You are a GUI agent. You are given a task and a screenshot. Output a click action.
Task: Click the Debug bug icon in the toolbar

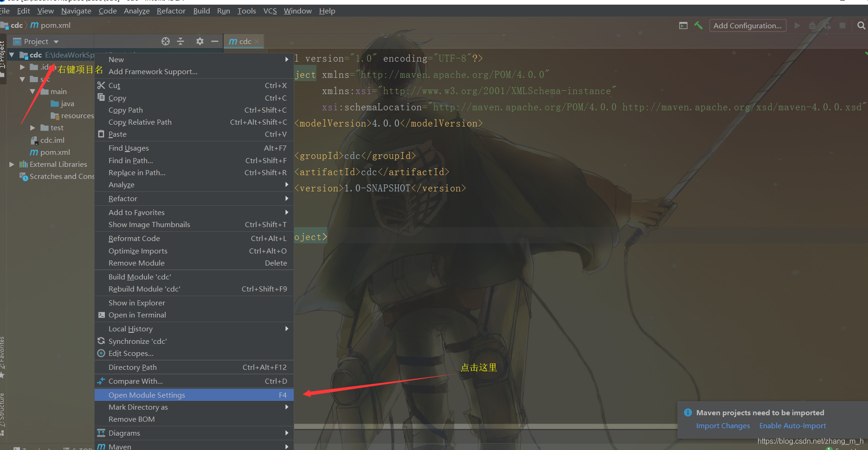coord(812,25)
